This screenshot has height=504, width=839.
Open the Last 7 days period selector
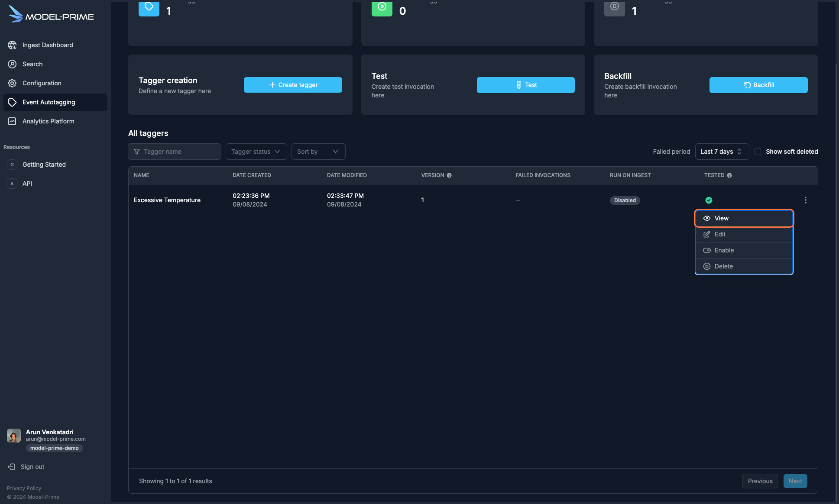point(722,152)
